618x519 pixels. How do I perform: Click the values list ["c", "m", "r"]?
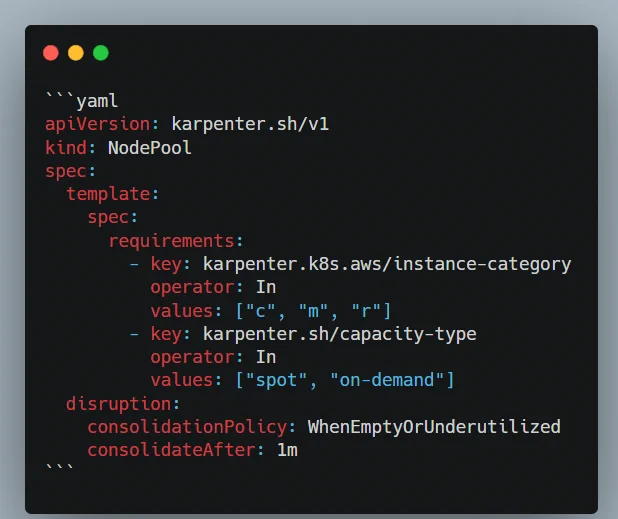313,311
